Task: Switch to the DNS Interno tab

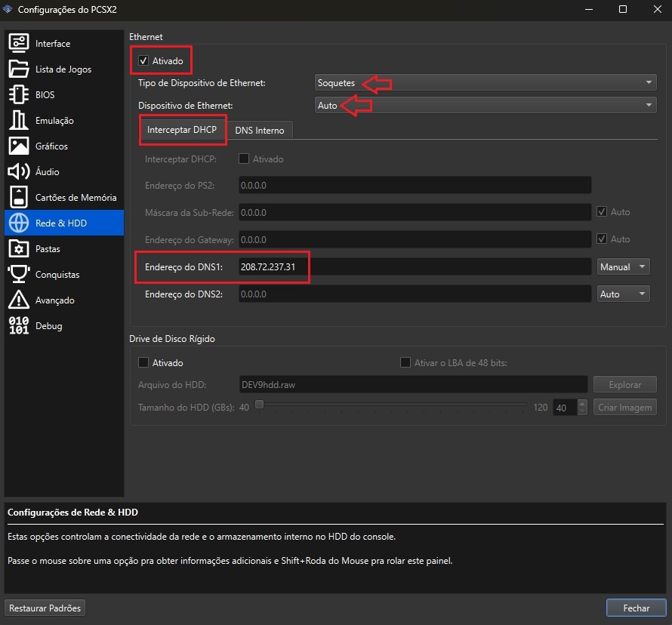Action: [x=260, y=131]
